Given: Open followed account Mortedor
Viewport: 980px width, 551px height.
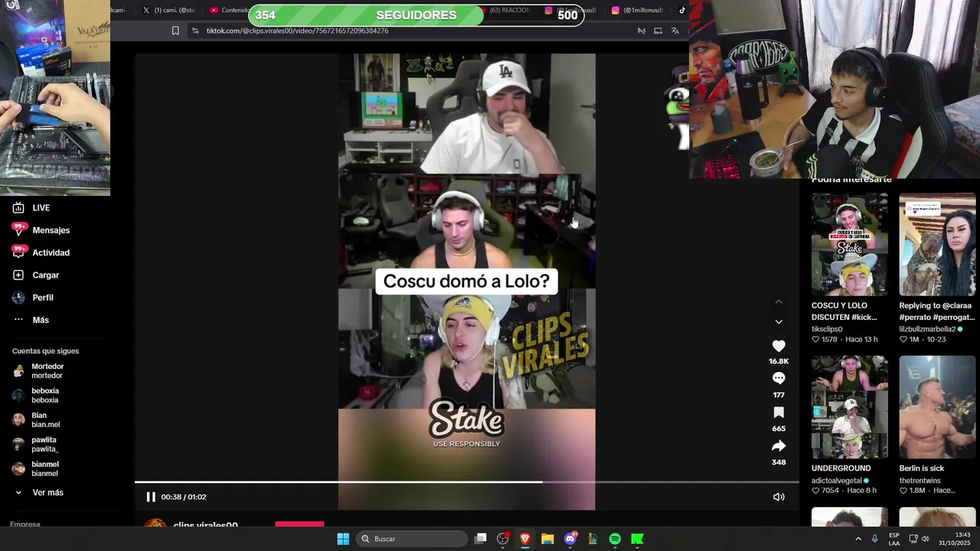Looking at the screenshot, I should (x=38, y=371).
